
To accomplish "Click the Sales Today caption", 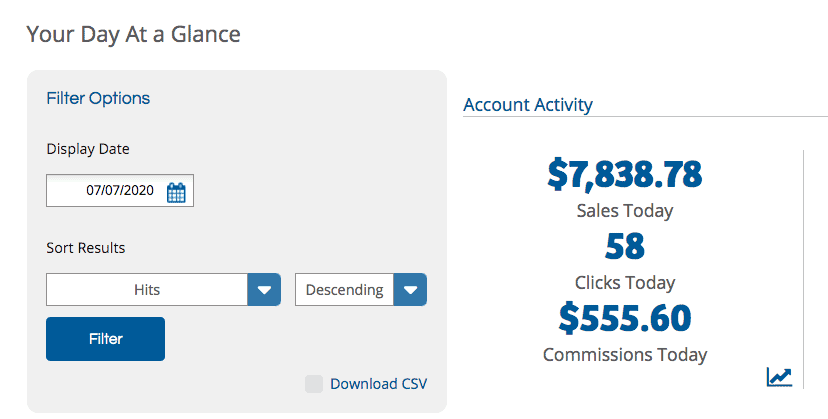I will click(624, 211).
